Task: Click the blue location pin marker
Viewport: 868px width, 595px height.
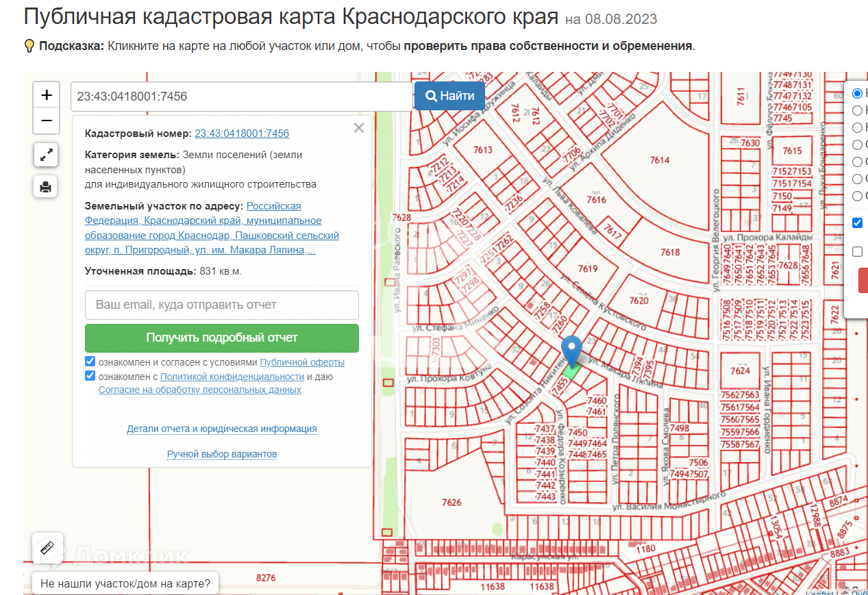Action: (571, 352)
